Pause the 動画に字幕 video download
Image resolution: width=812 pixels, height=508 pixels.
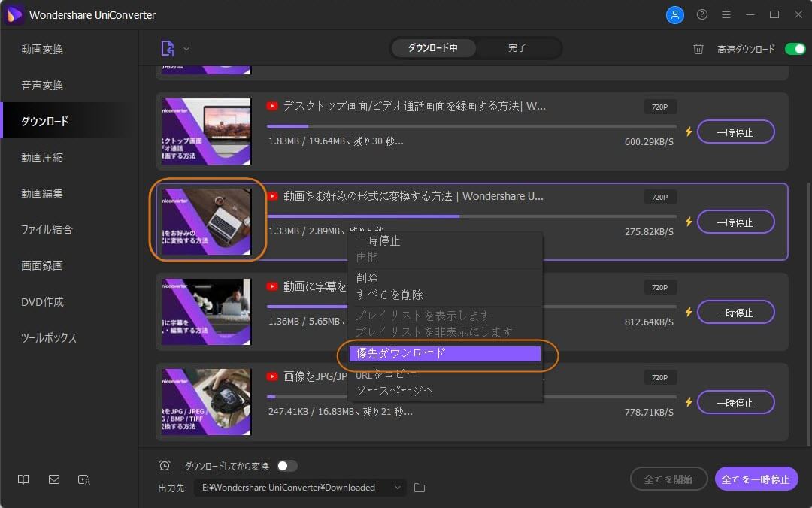click(x=735, y=313)
